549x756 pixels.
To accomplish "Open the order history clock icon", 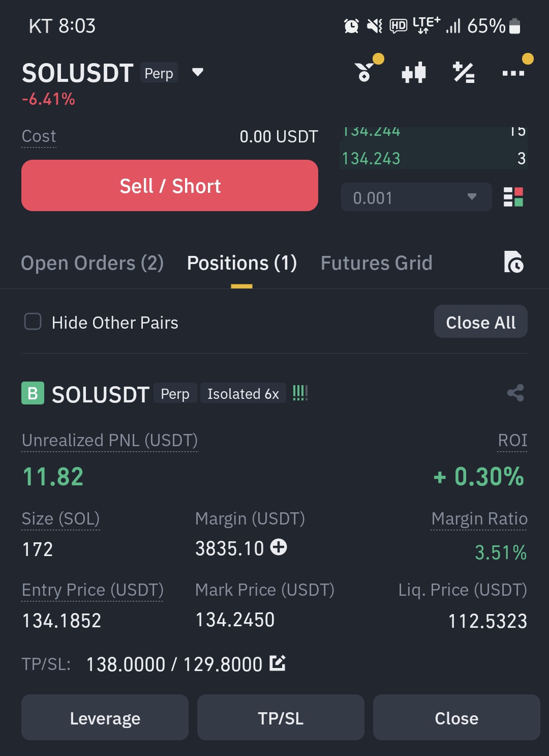I will pyautogui.click(x=513, y=262).
